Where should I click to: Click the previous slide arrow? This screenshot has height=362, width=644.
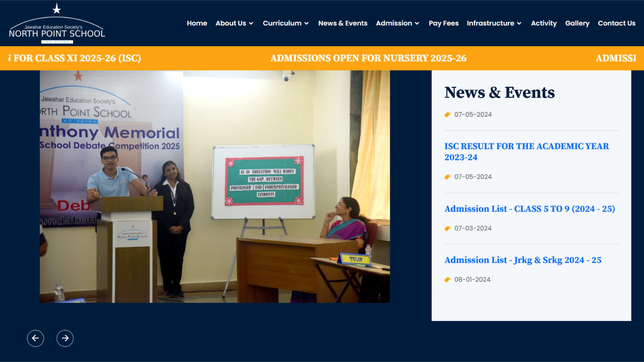pyautogui.click(x=35, y=338)
